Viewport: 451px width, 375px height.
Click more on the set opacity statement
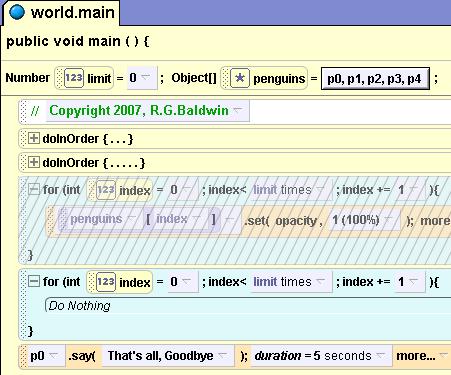435,221
